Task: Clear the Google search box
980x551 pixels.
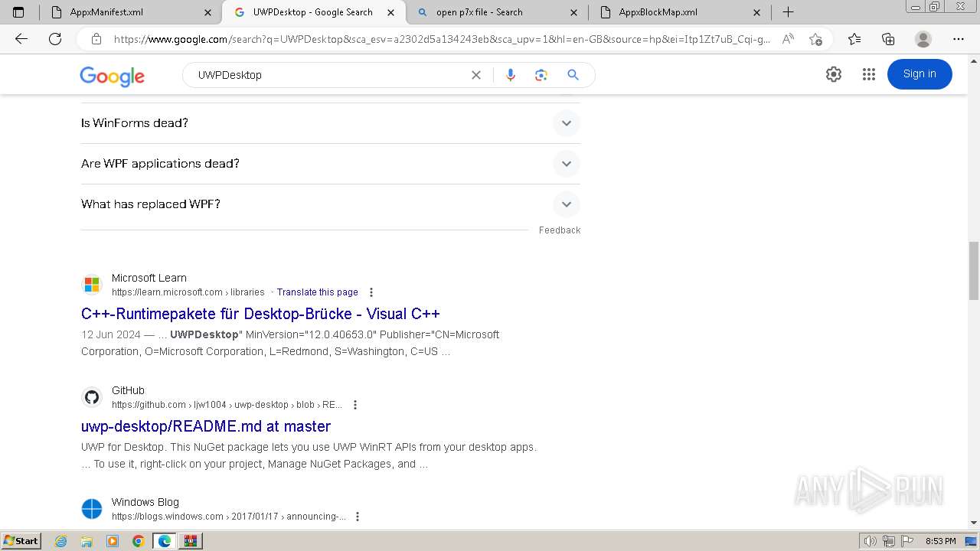Action: pos(476,75)
